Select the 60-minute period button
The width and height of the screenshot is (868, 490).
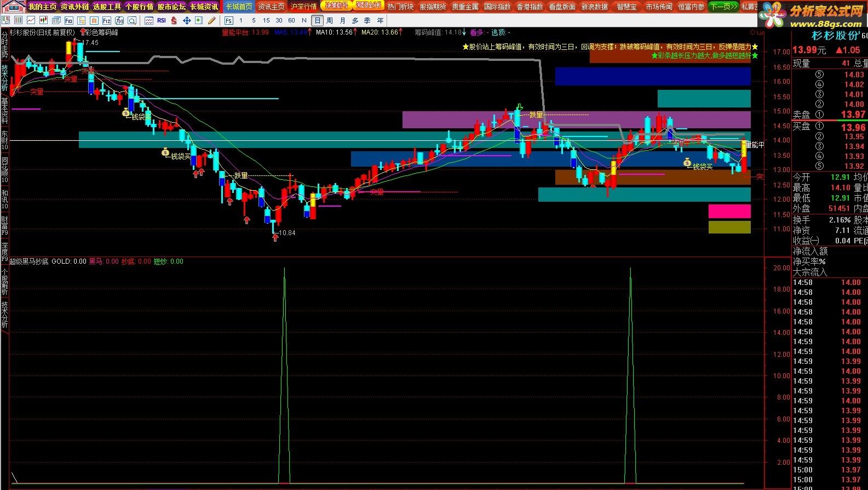(291, 20)
